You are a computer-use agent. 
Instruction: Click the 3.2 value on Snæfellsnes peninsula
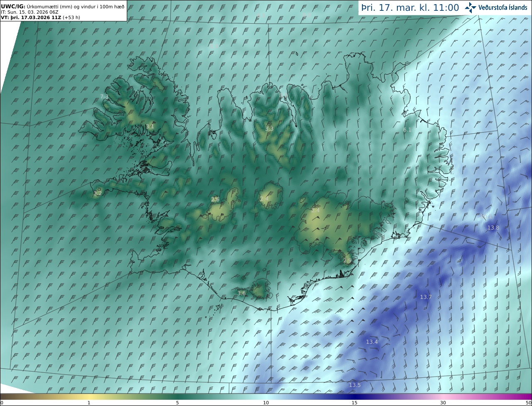click(98, 193)
